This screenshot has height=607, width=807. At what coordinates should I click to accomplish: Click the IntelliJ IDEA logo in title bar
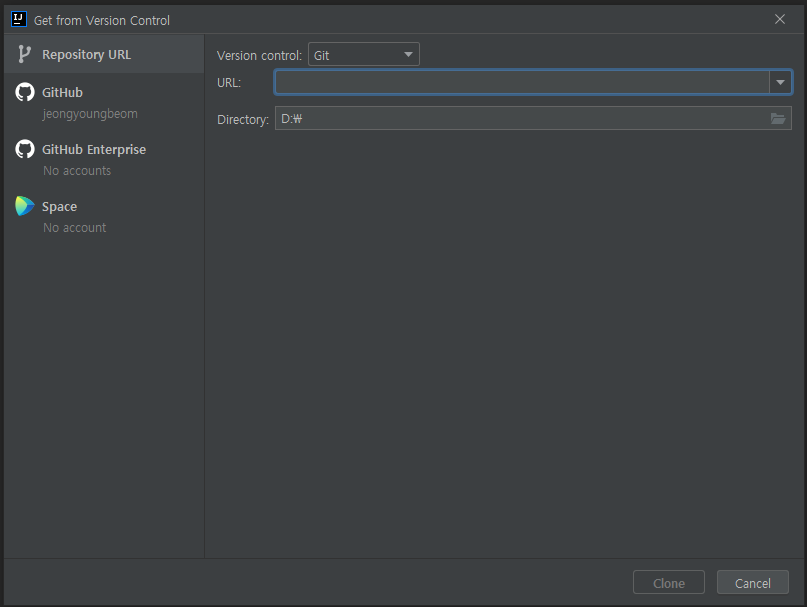(x=19, y=20)
